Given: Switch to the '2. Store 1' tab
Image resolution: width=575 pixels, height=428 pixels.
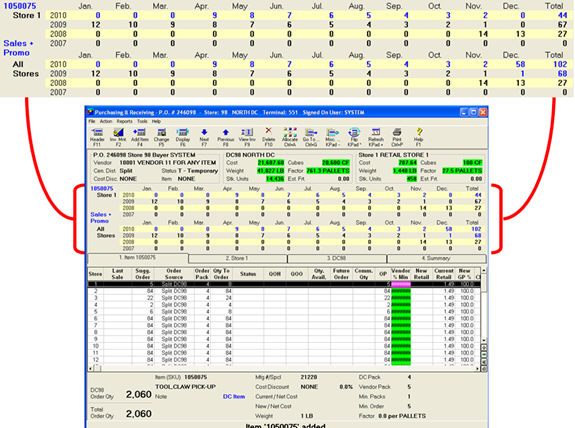Looking at the screenshot, I should click(237, 259).
